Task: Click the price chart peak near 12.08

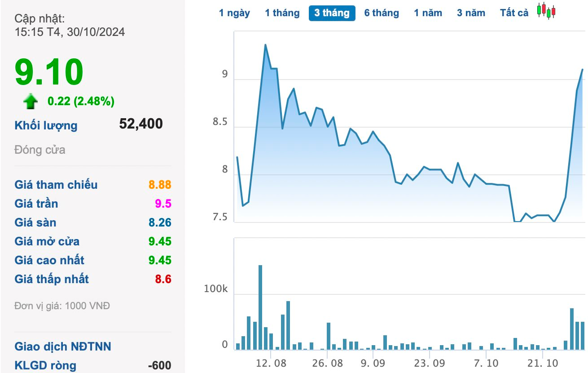Action: (265, 45)
